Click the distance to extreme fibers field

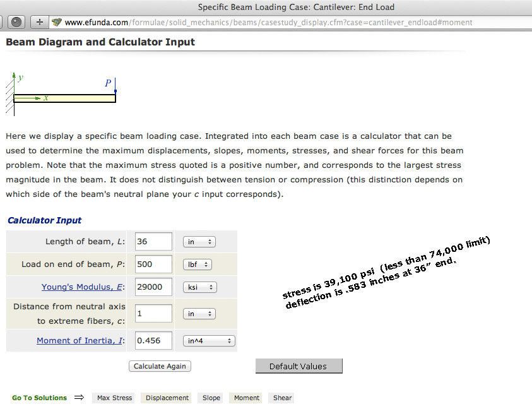153,313
